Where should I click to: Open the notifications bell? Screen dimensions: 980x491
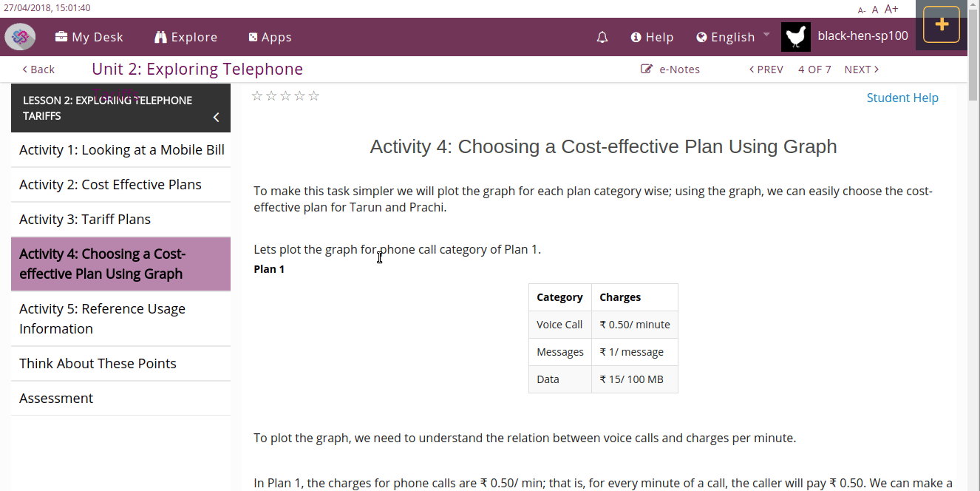(x=602, y=37)
